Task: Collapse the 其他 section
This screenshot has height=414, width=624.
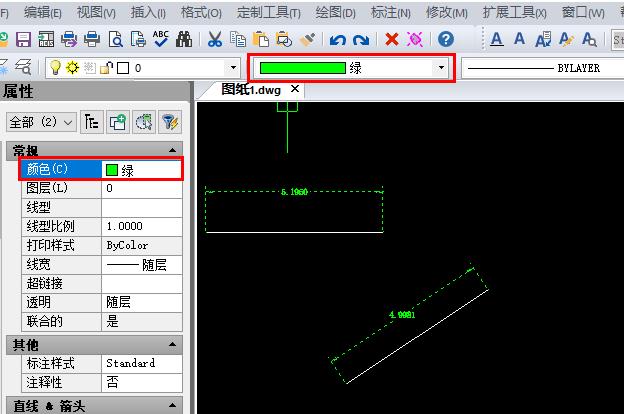Action: coord(172,344)
